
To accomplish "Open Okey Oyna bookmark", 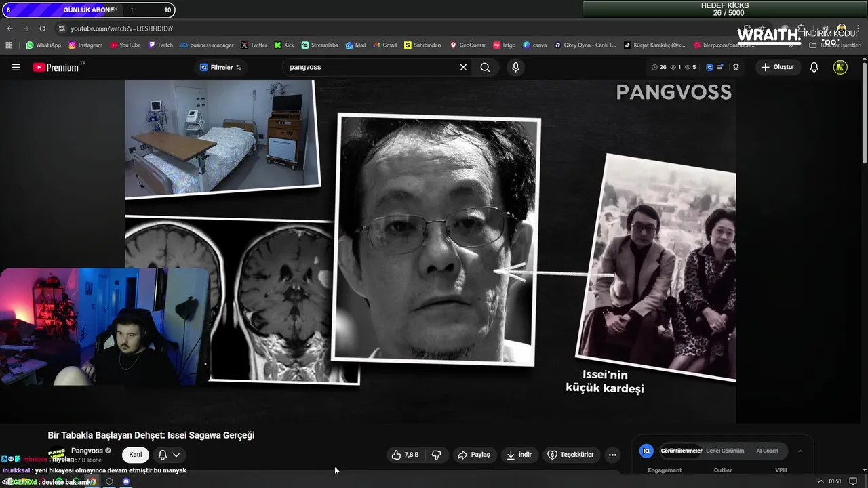I will point(585,45).
